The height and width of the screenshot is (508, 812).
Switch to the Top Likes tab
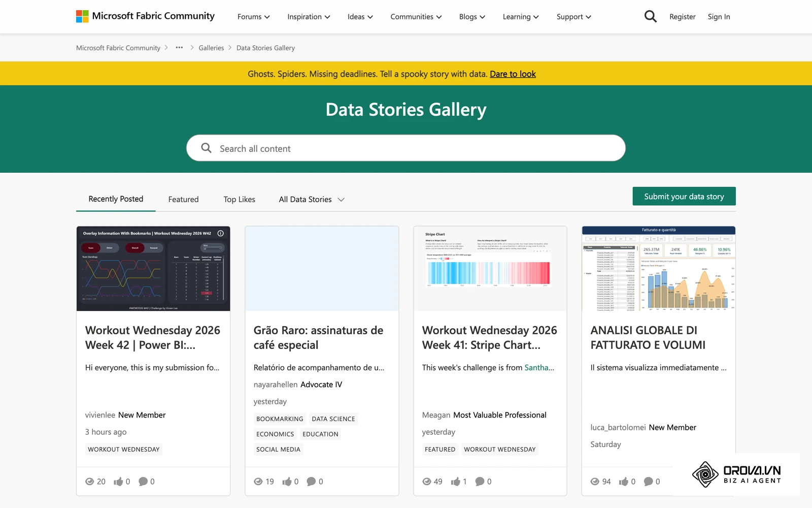(239, 200)
